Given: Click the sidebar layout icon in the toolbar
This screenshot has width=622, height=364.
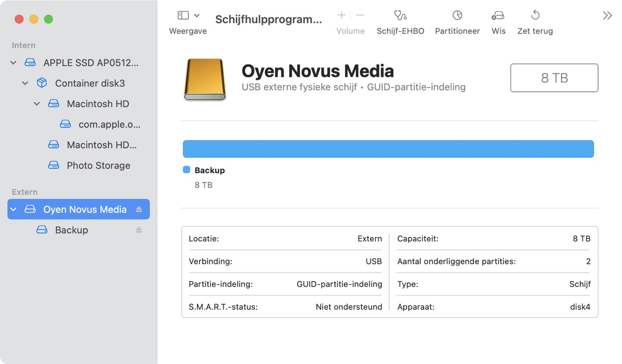Looking at the screenshot, I should (183, 16).
